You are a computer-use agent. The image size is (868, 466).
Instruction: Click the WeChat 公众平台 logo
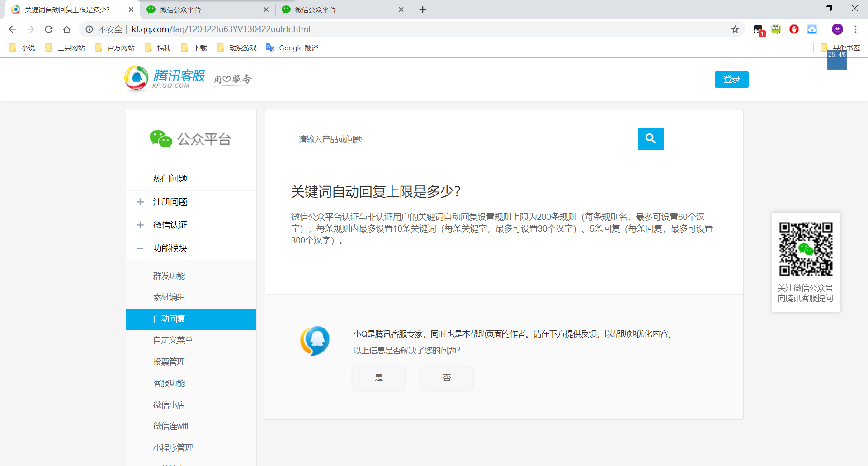click(x=190, y=139)
